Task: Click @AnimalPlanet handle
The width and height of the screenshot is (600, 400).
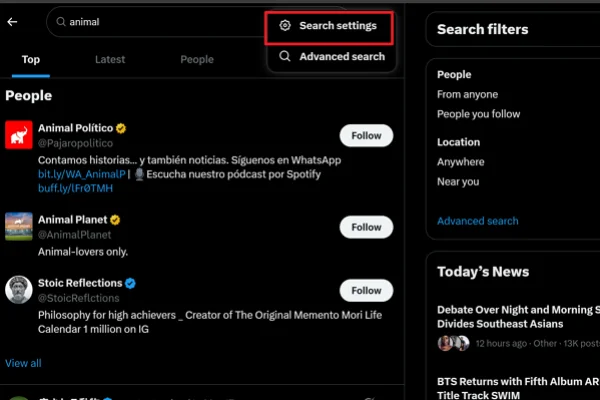Action: tap(74, 235)
